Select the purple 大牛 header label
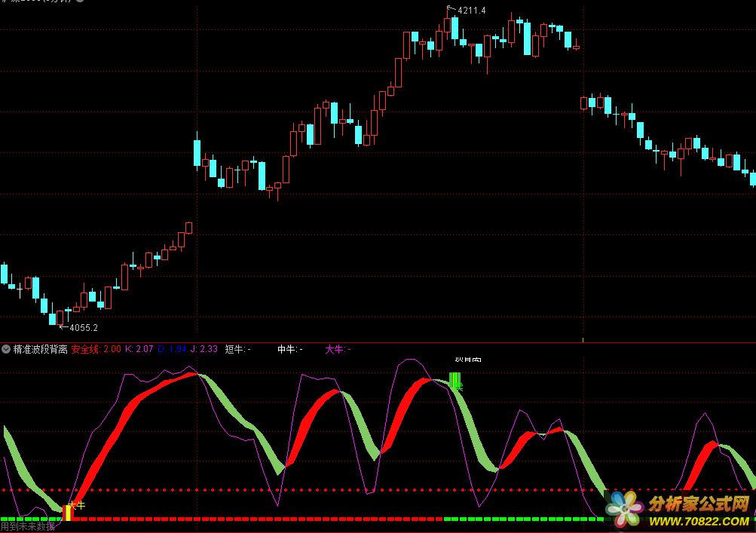The image size is (756, 533). pos(338,349)
